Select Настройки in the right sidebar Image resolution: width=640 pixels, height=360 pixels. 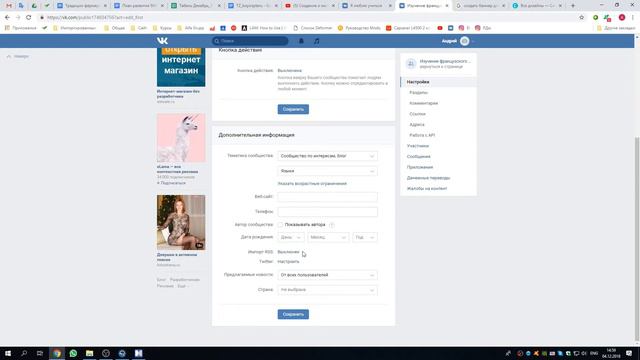click(x=438, y=82)
